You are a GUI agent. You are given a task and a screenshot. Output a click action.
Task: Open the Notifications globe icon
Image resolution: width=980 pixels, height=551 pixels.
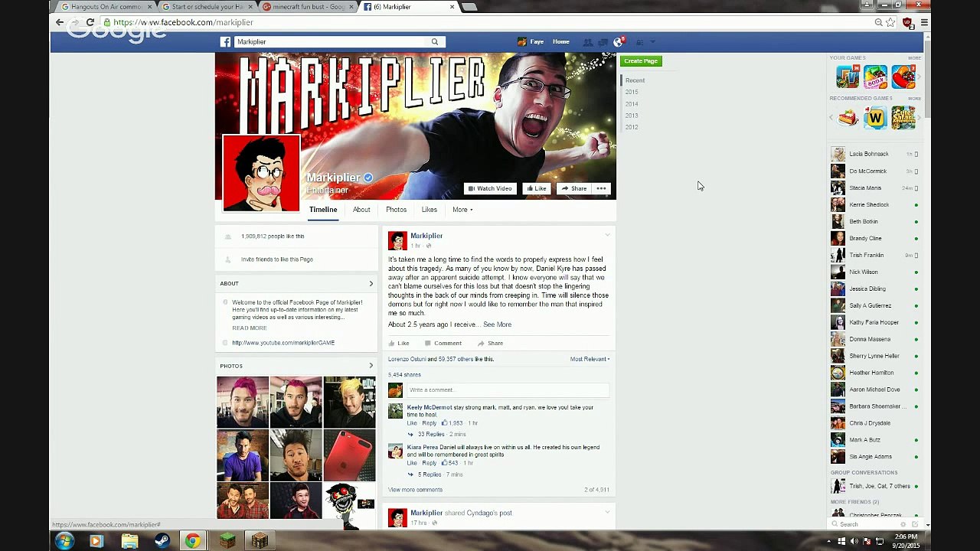[x=618, y=42]
